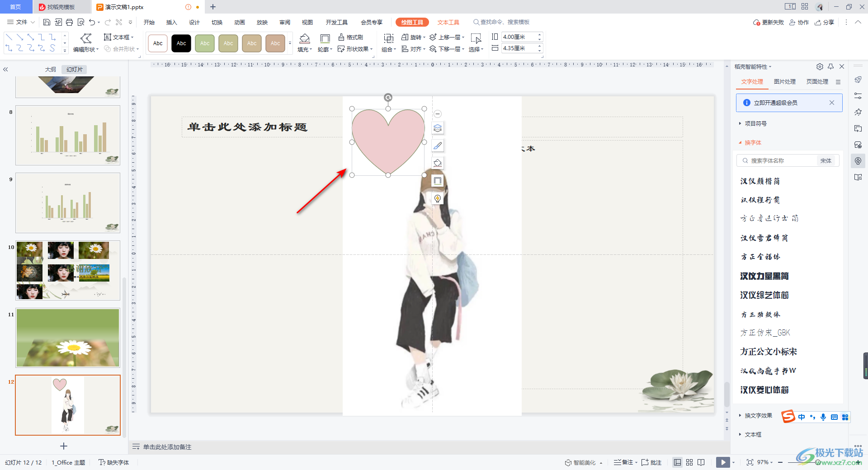868x470 pixels.
Task: Open the 设计 ribbon tab
Action: click(194, 22)
